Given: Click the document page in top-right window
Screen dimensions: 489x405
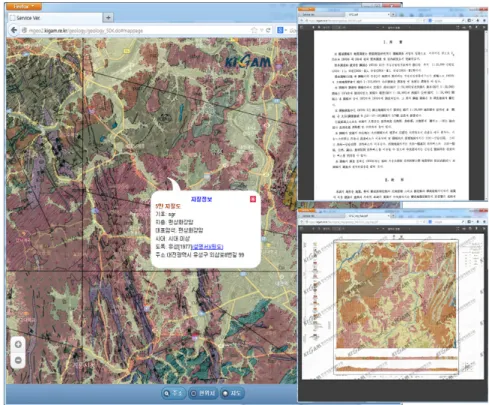Looking at the screenshot, I should click(391, 115).
